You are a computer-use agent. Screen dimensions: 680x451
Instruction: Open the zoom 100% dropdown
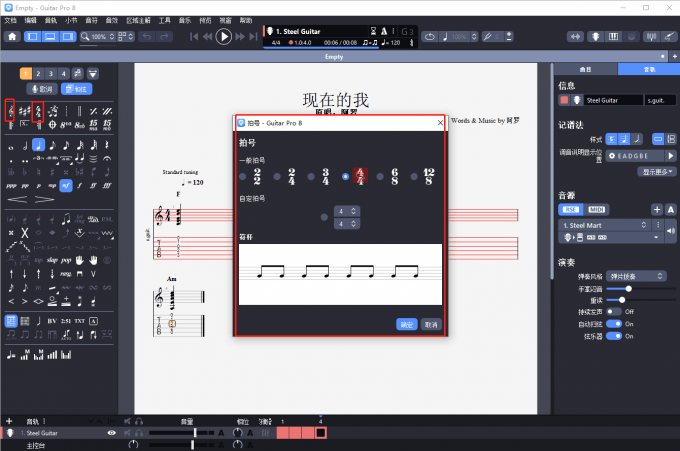point(98,36)
